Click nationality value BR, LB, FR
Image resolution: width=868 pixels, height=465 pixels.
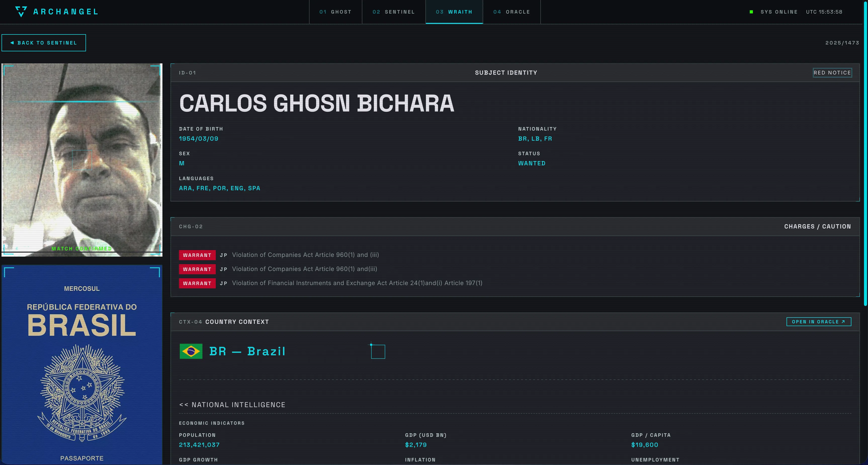535,139
